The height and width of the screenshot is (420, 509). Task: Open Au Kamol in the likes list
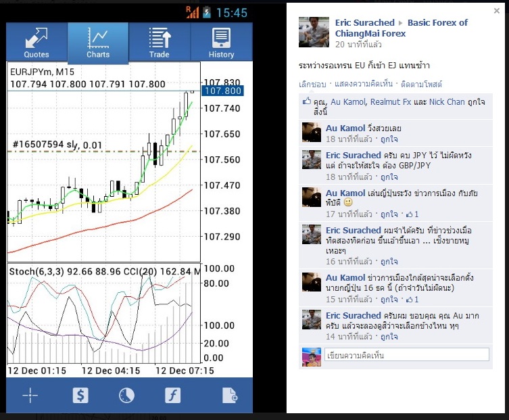pyautogui.click(x=348, y=102)
